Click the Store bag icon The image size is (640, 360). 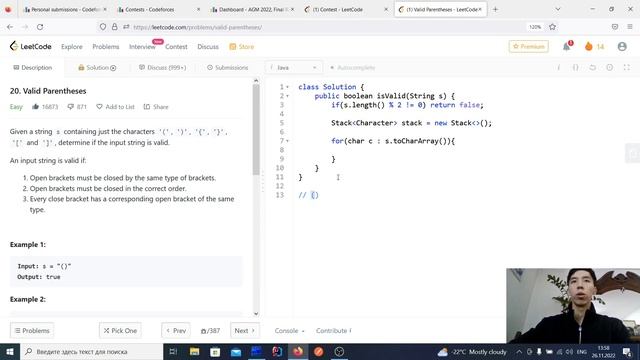pyautogui.click(x=233, y=47)
